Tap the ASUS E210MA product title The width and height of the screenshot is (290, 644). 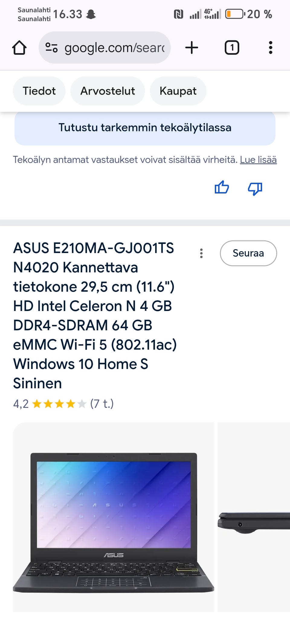click(x=94, y=315)
